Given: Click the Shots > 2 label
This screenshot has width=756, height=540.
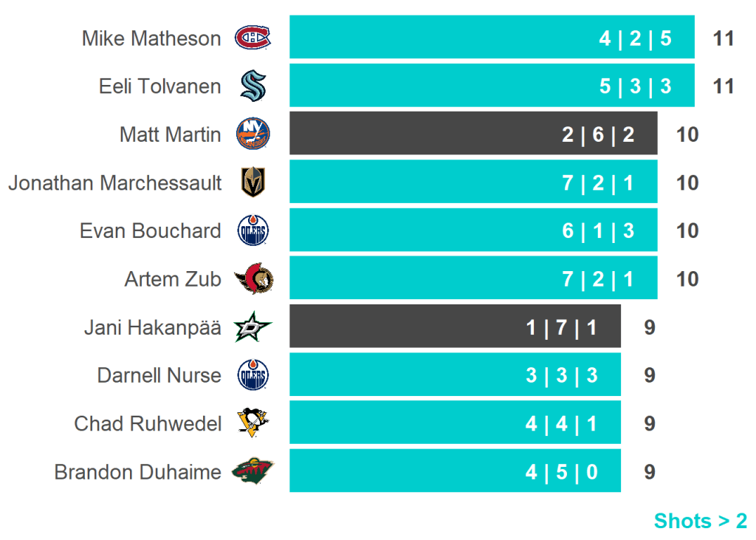Looking at the screenshot, I should point(700,521).
